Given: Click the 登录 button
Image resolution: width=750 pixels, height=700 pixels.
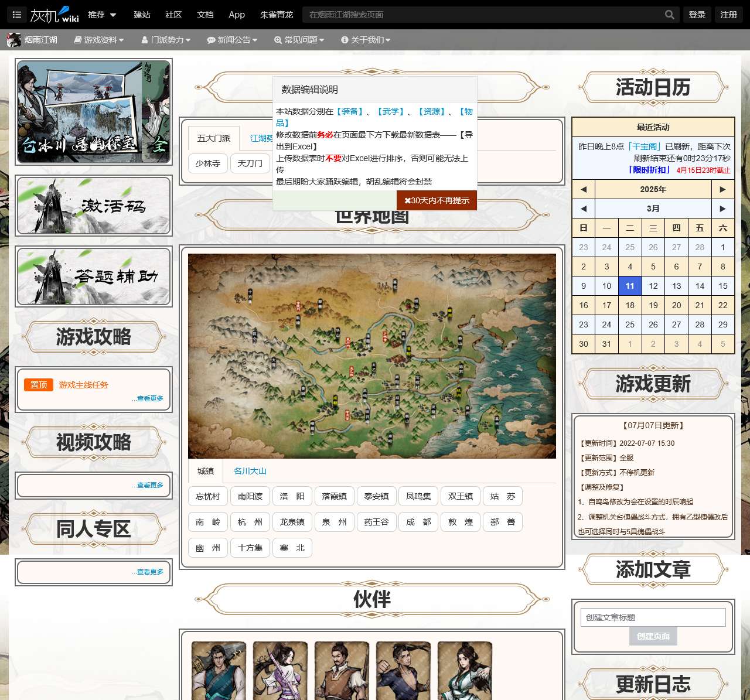Looking at the screenshot, I should click(x=697, y=15).
